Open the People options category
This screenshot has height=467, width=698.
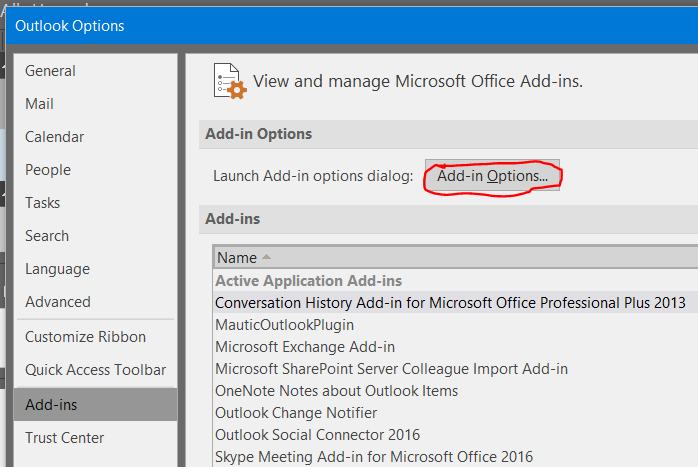click(48, 170)
